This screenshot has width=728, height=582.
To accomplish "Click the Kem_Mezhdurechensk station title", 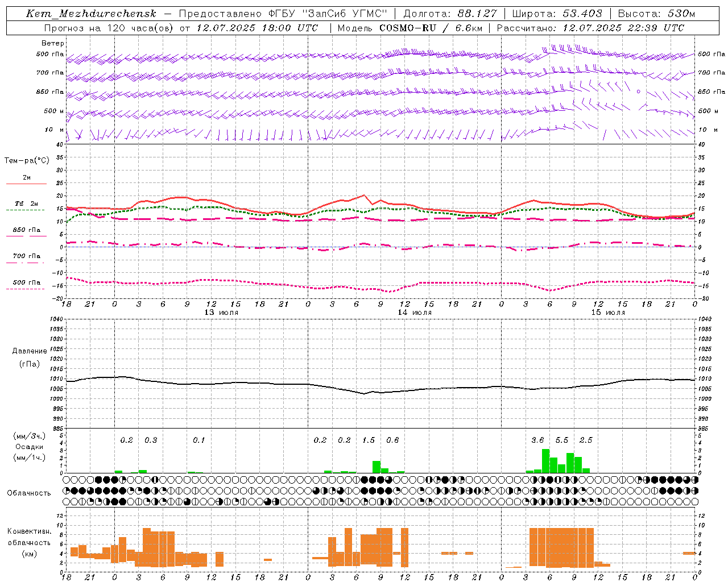I will (91, 14).
